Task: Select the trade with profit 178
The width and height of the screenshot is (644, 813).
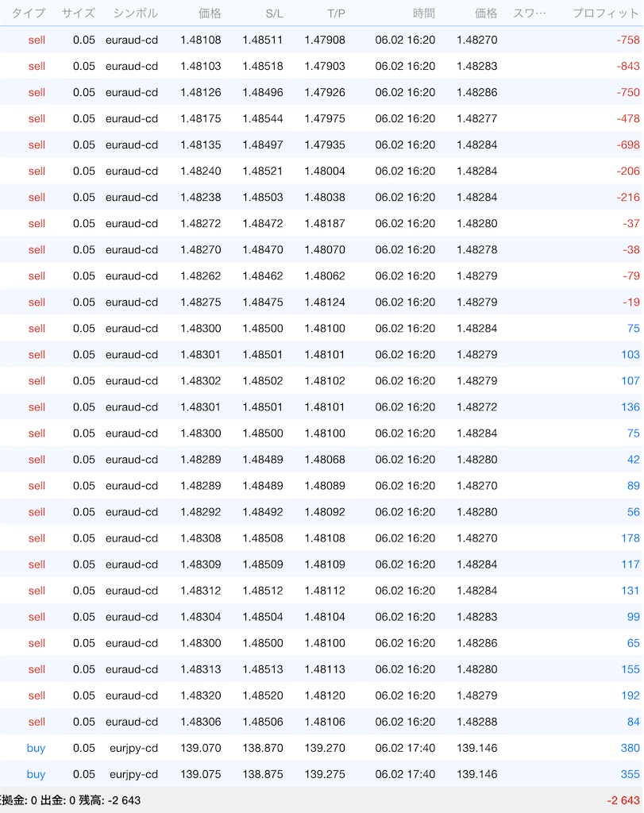Action: pyautogui.click(x=322, y=538)
